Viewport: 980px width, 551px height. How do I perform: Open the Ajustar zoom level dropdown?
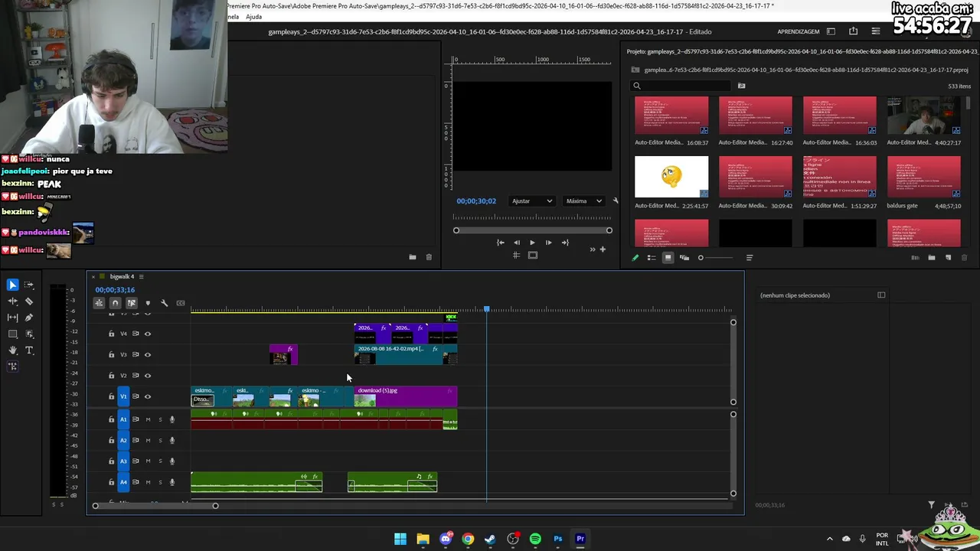[531, 201]
